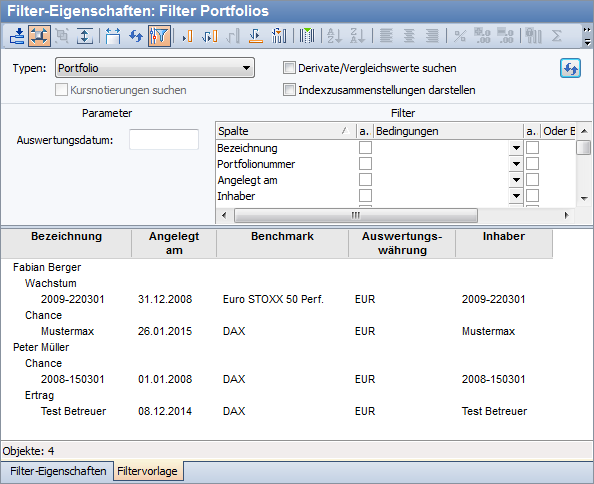Click the refresh arrows icon in toolbar
Image resolution: width=594 pixels, height=484 pixels.
coord(136,36)
